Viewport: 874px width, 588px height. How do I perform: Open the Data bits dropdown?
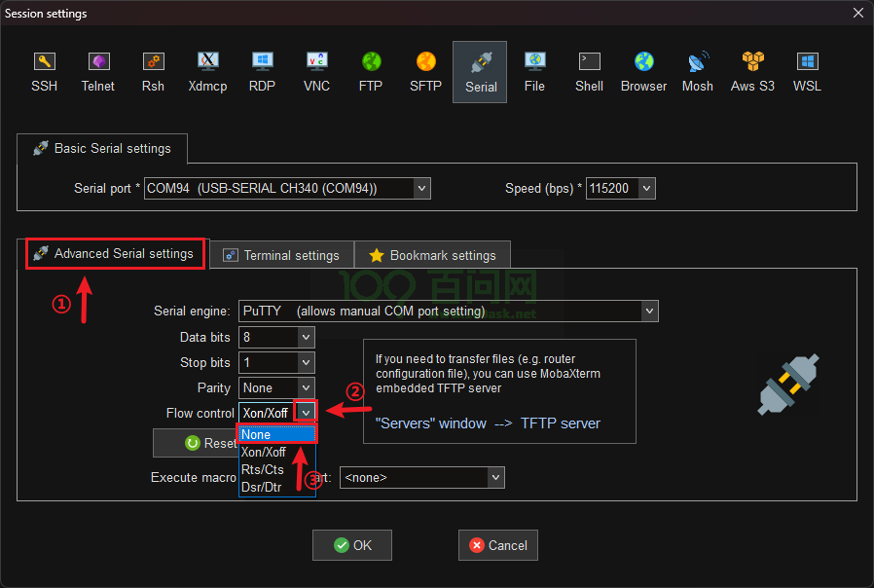tap(306, 337)
